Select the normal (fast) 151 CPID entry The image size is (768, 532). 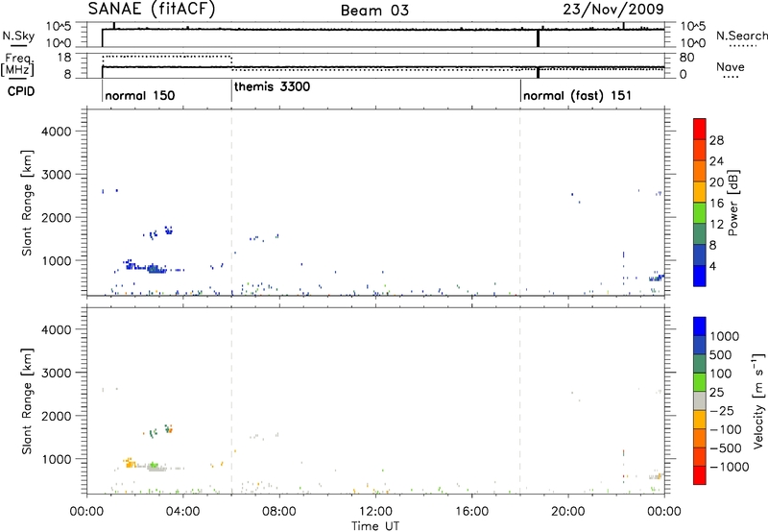tap(577, 95)
